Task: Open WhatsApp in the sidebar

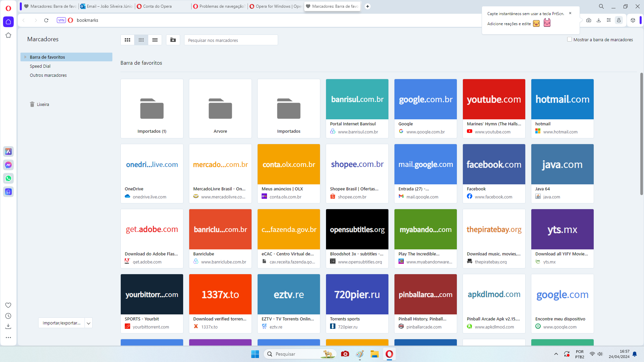Action: pos(8,178)
